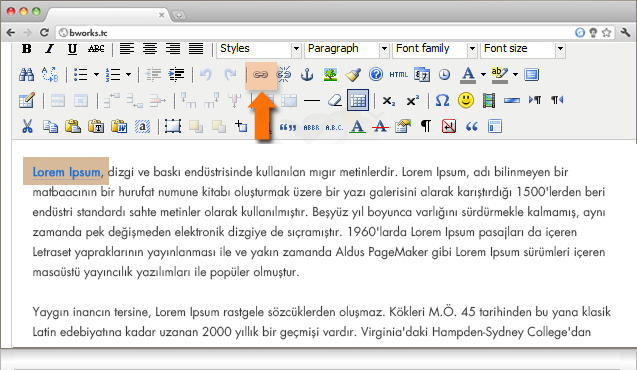
Task: Paste from clipboard
Action: (x=73, y=126)
